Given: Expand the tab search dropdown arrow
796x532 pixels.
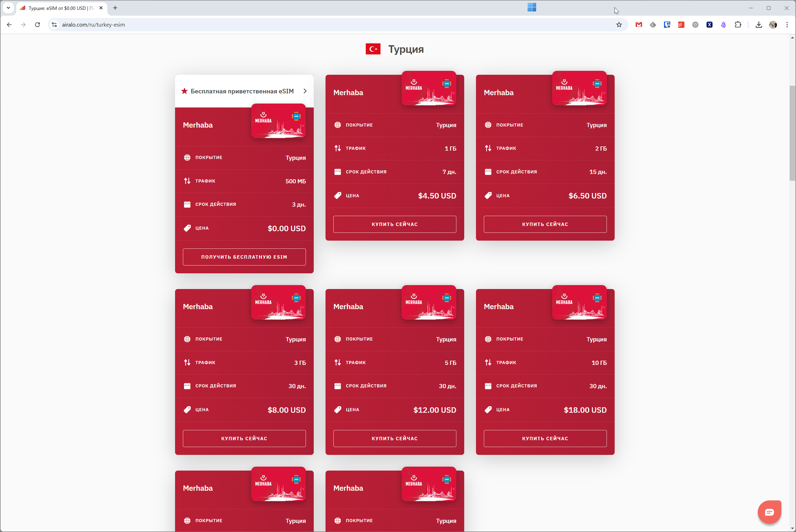Looking at the screenshot, I should [8, 8].
